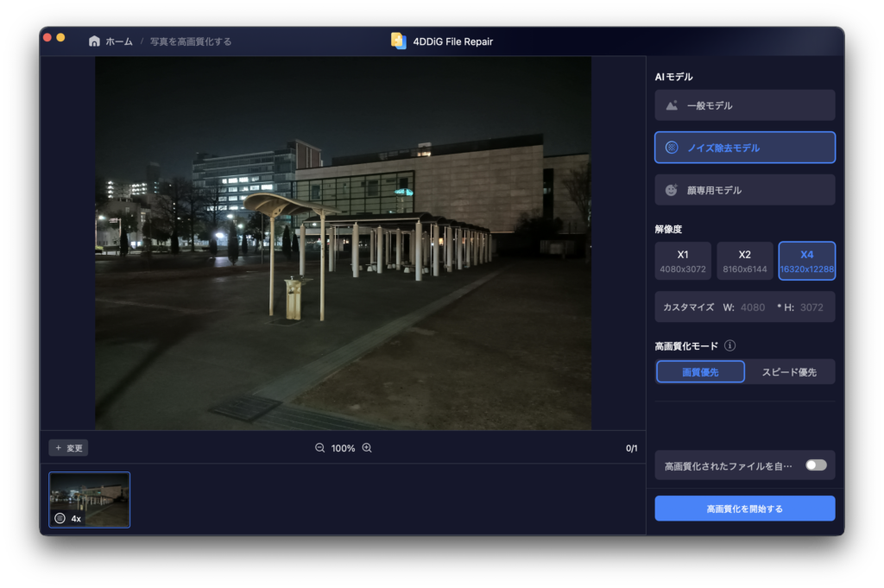
Task: Choose X4 16320x12288 resolution
Action: coord(806,261)
